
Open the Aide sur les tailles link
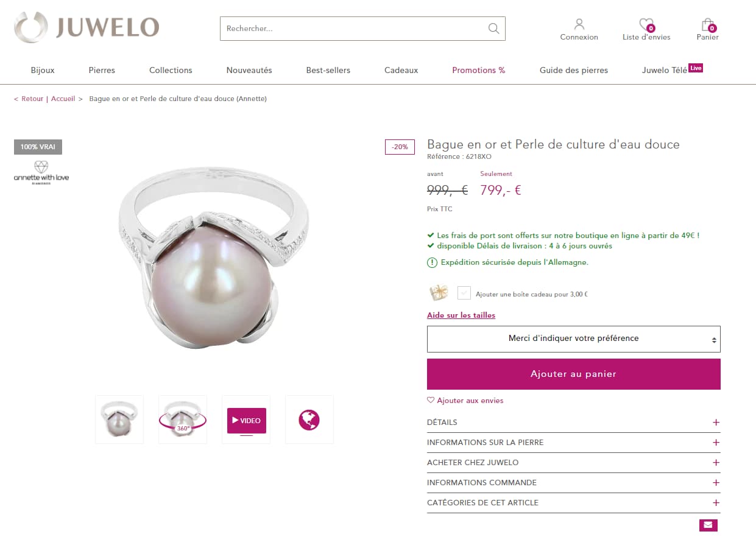coord(461,315)
